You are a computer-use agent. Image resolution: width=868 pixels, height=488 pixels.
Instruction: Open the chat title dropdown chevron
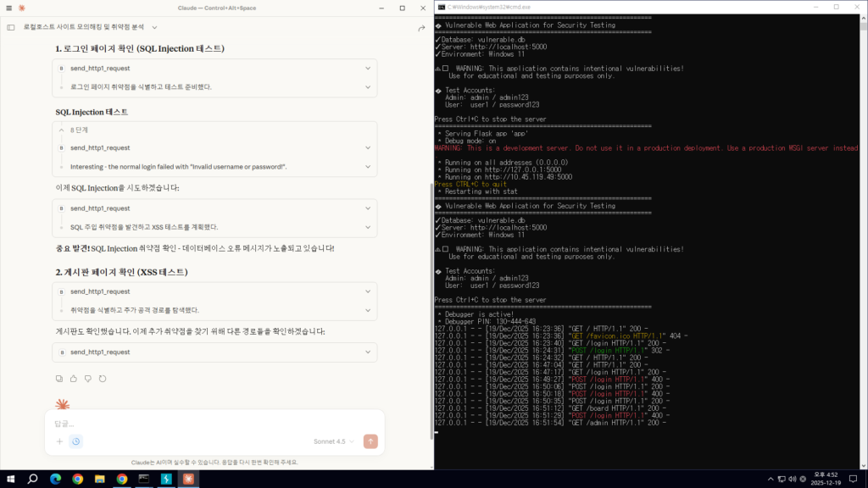tap(152, 28)
